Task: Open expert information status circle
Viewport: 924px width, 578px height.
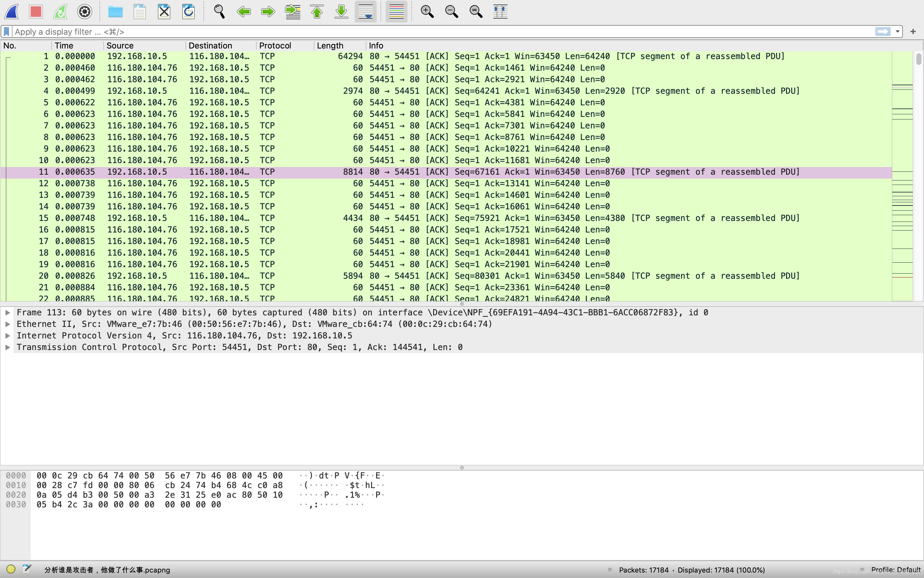Action: pyautogui.click(x=11, y=569)
